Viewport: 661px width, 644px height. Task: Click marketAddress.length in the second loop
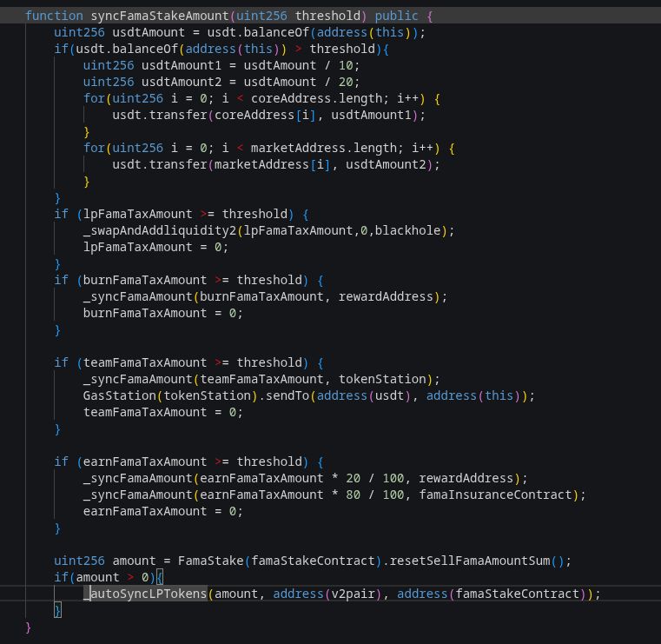[x=324, y=148]
